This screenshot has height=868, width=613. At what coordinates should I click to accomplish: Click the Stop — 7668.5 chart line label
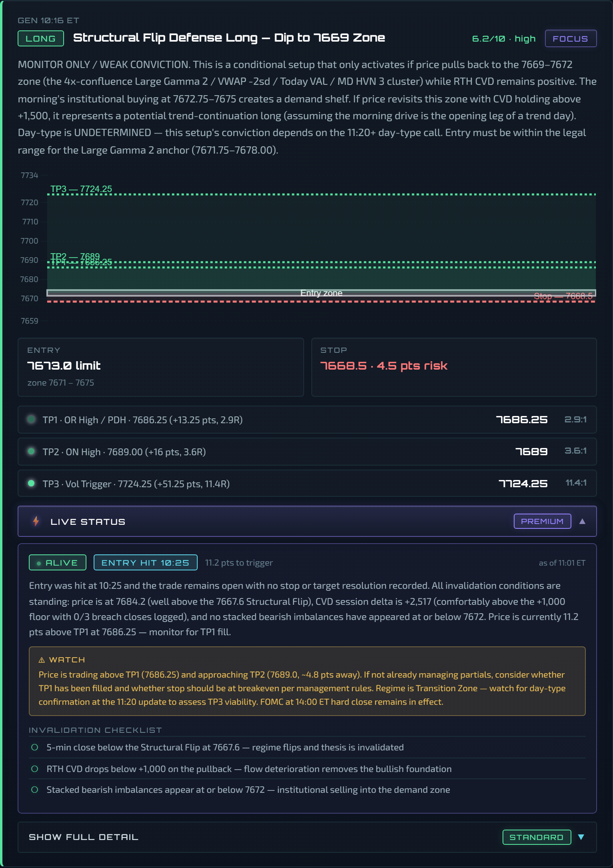click(563, 296)
